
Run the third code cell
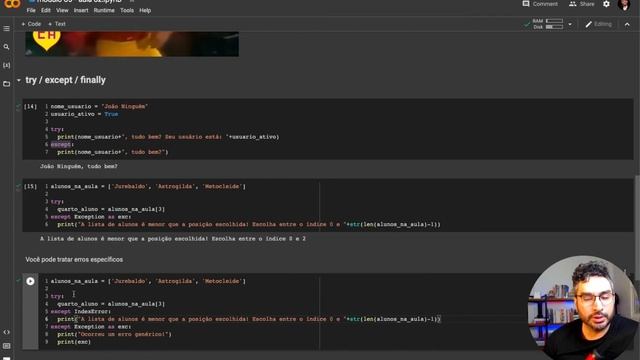[x=30, y=281]
